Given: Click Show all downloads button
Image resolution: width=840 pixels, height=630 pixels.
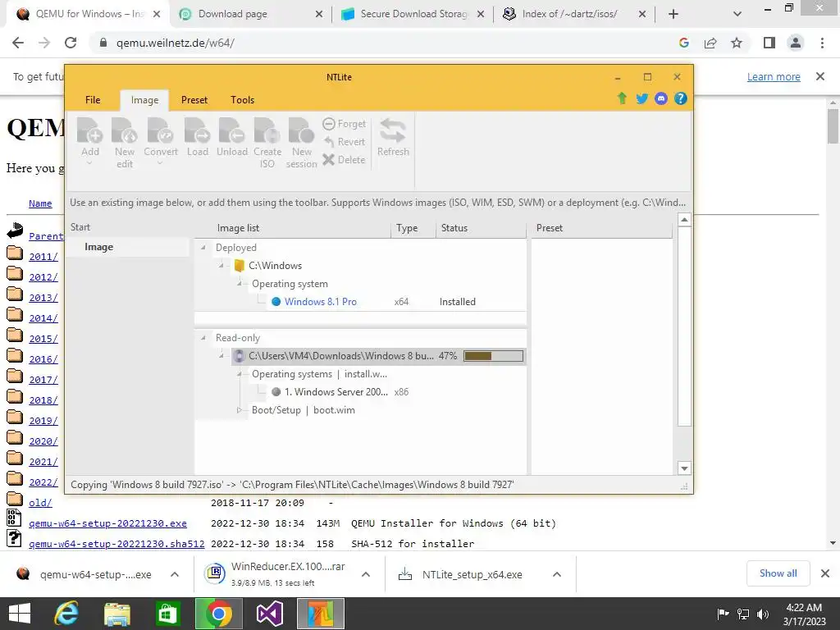Looking at the screenshot, I should 778,573.
